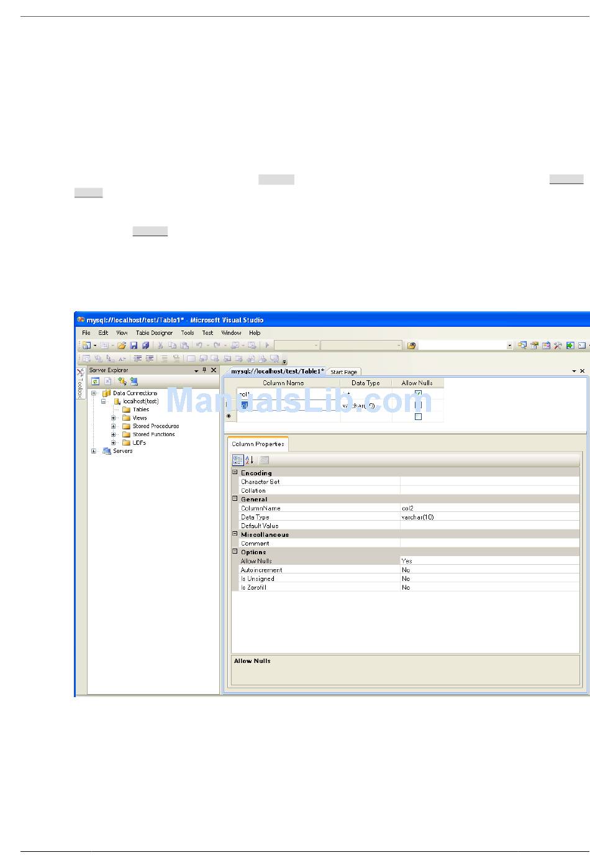Open the Server Explorer window position dropdown

(x=196, y=371)
